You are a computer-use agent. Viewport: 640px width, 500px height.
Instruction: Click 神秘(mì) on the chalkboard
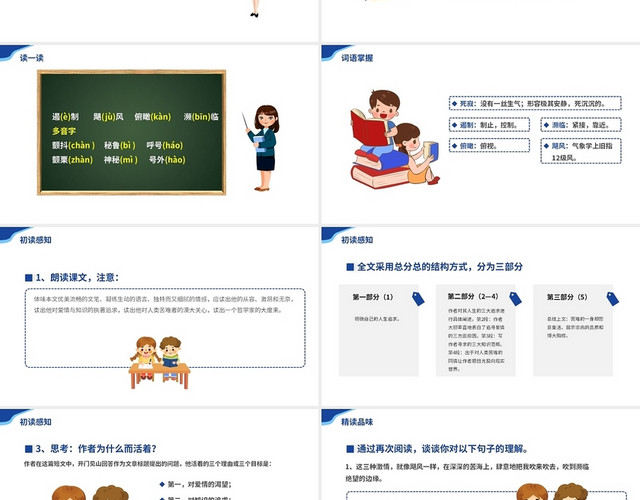tap(121, 160)
